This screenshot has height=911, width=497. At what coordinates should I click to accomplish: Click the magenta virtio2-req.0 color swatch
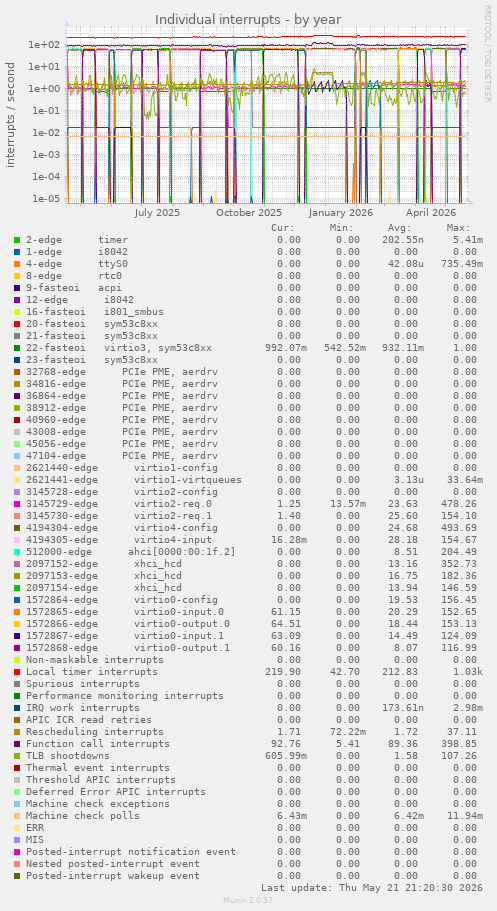[x=17, y=504]
